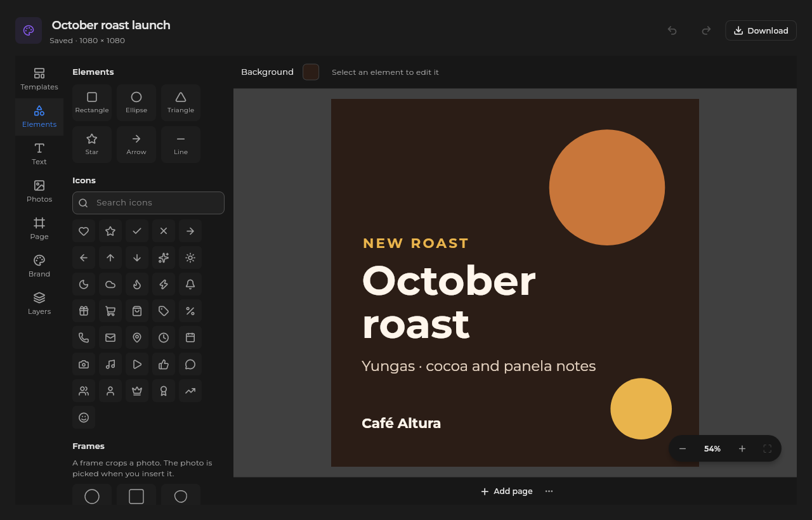Insert the gift box icon

pyautogui.click(x=84, y=311)
